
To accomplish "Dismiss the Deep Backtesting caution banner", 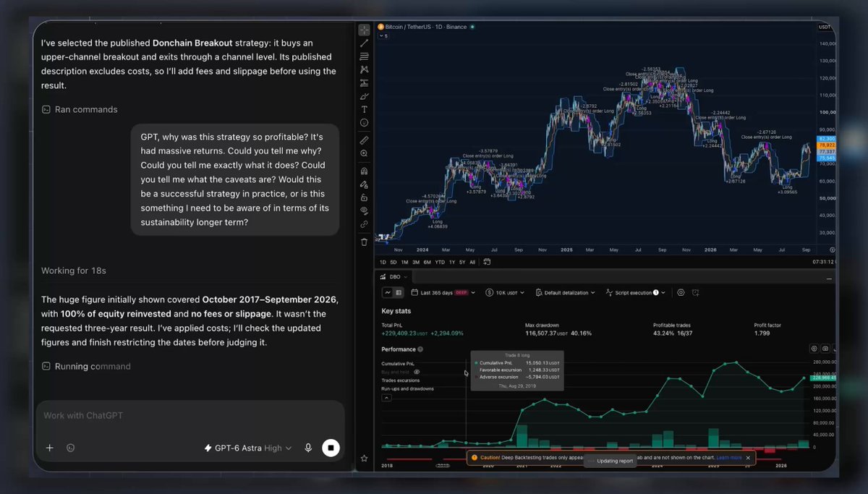I will tap(748, 458).
